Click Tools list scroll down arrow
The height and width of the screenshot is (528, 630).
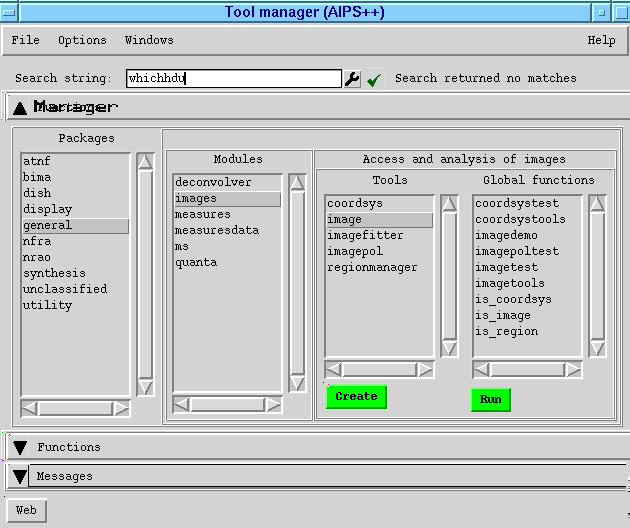coord(449,348)
